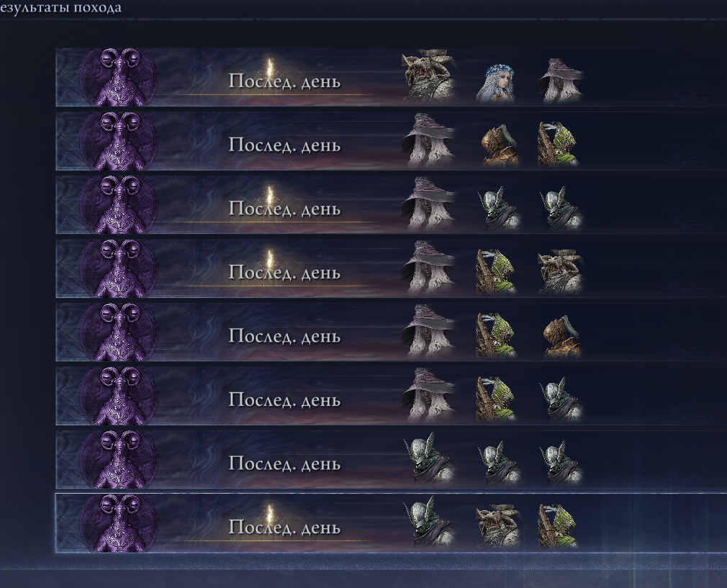Click the Raider portrait in the highlighted row
This screenshot has height=588, width=727.
(x=498, y=526)
